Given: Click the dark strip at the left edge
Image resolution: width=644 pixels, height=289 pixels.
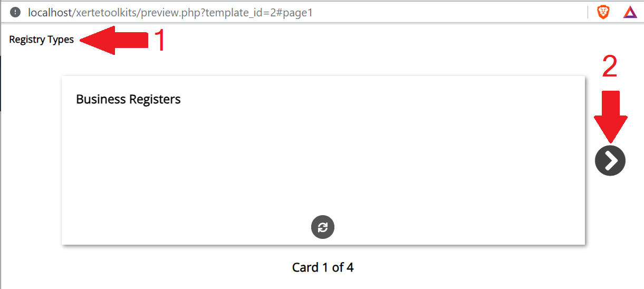Looking at the screenshot, I should 1,83.
